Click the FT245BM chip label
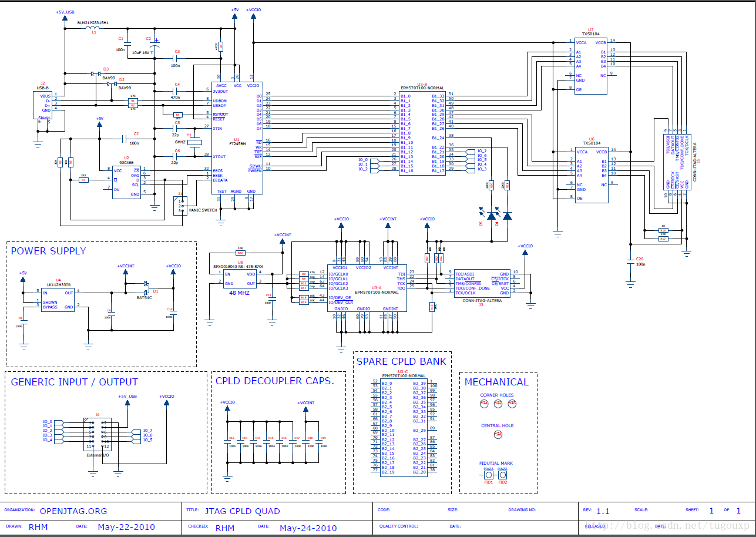 [x=236, y=143]
